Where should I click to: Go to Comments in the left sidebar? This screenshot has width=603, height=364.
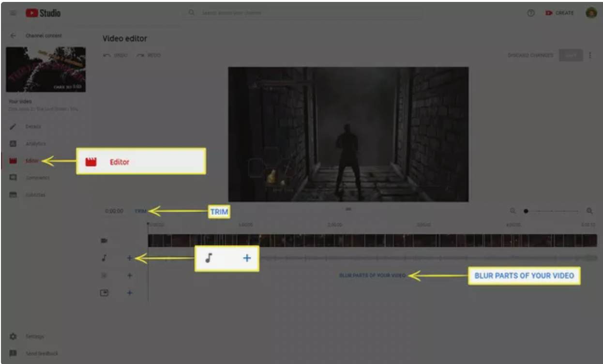tap(37, 178)
